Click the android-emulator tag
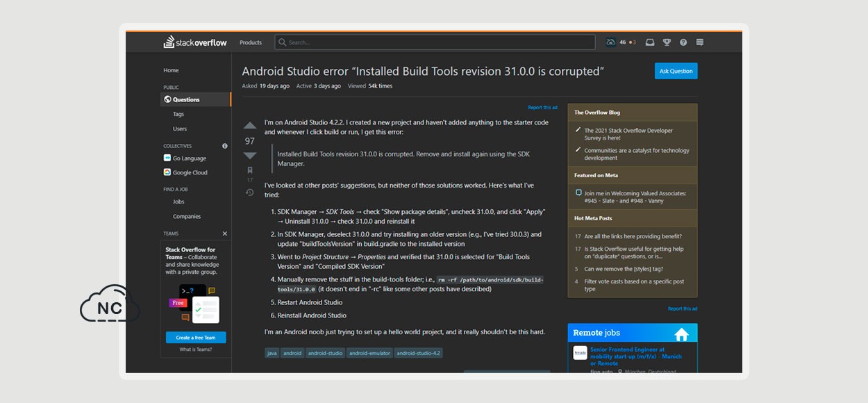 [x=370, y=353]
